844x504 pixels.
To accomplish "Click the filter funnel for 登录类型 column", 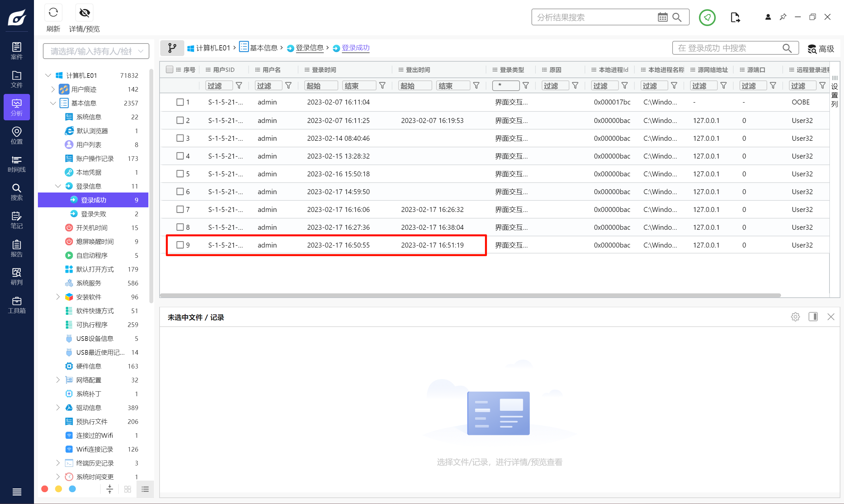I will point(526,86).
